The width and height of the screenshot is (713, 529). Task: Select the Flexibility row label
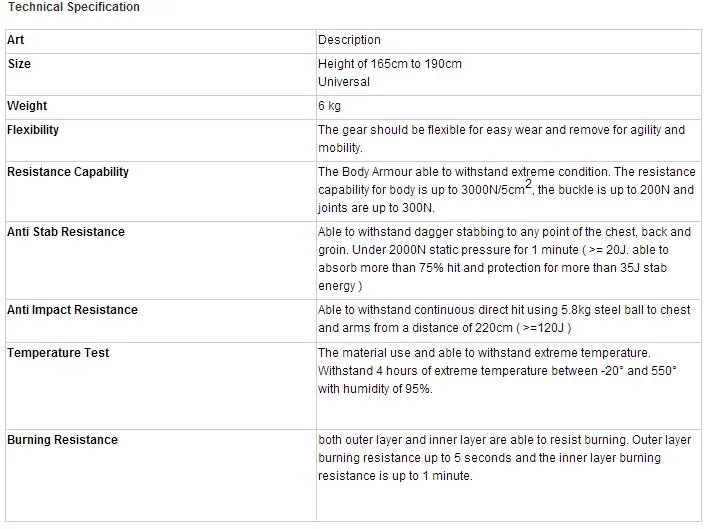point(33,130)
